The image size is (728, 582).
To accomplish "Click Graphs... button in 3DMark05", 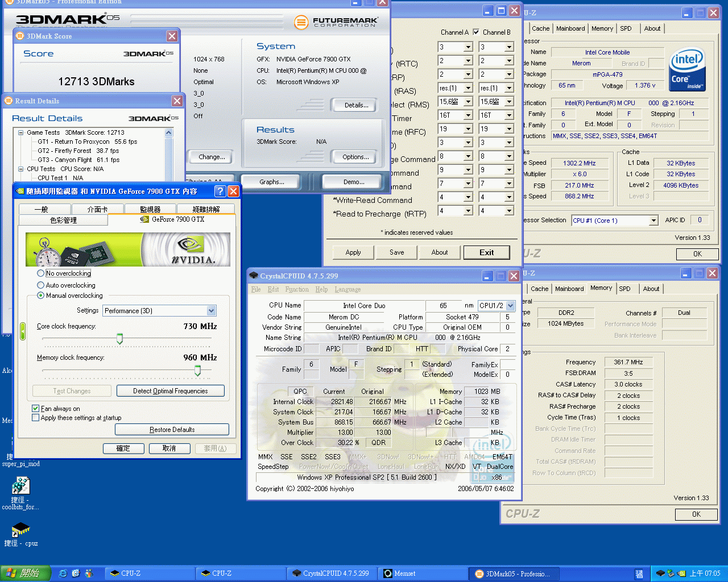I will coord(272,182).
